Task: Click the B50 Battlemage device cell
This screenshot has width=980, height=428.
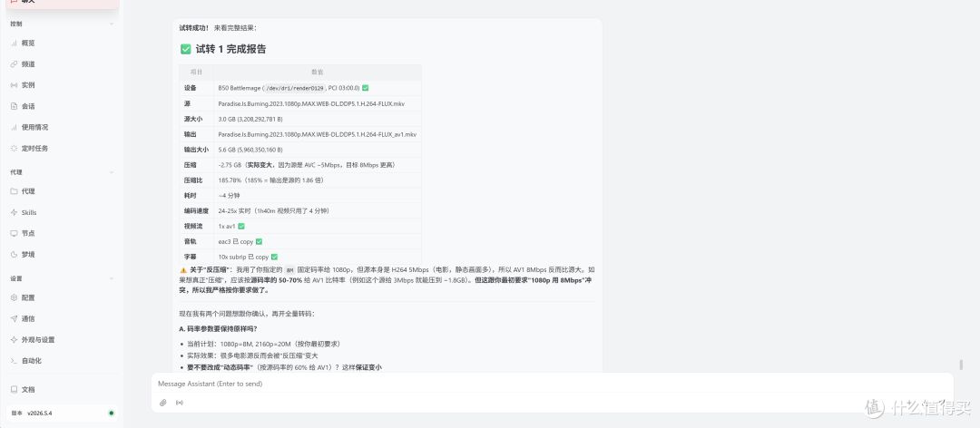Action: pos(318,88)
